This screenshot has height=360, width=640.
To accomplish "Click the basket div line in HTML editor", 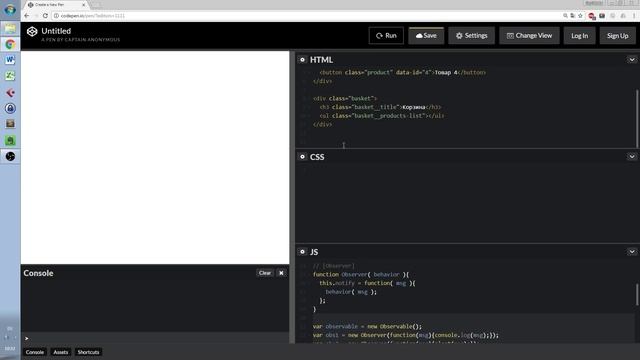I will [x=345, y=98].
